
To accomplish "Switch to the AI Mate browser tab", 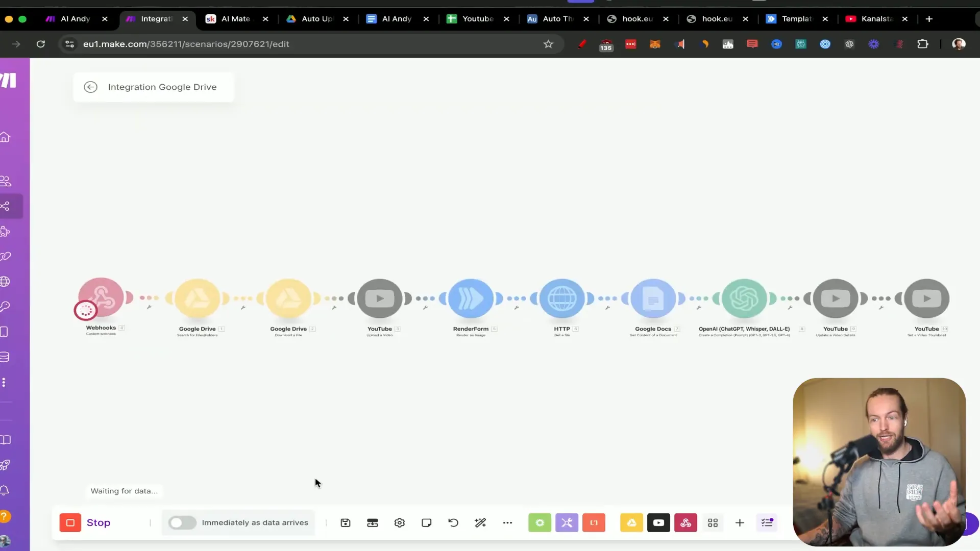I will click(x=235, y=19).
